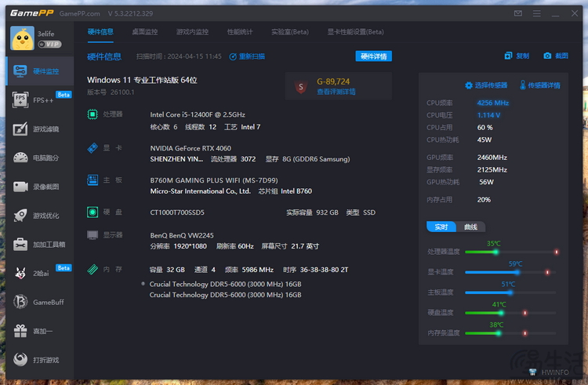
Task: Click the 处理器温度 35℃ slider
Action: (511, 252)
